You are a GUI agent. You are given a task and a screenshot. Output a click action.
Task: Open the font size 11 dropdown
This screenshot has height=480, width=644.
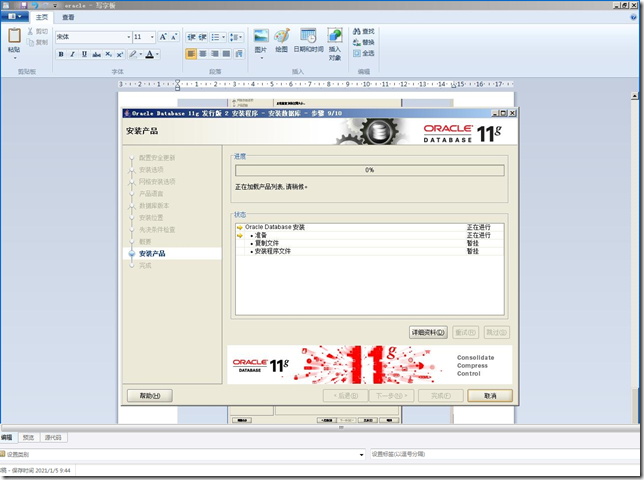(152, 37)
